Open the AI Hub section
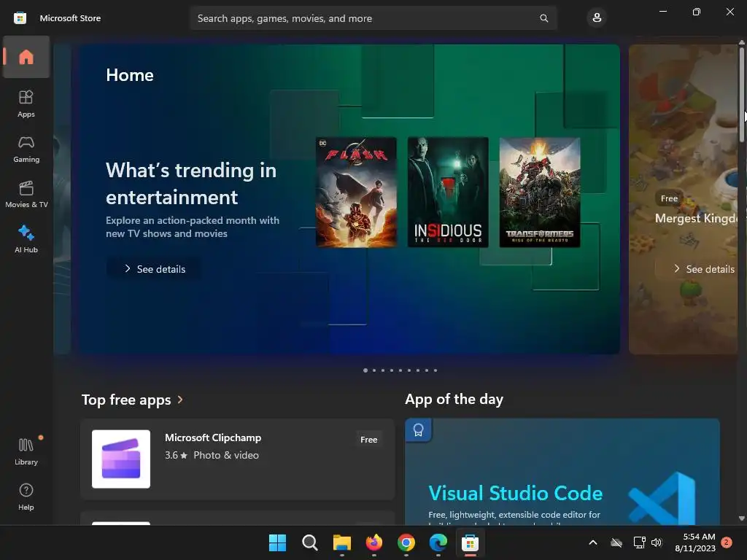 tap(26, 239)
